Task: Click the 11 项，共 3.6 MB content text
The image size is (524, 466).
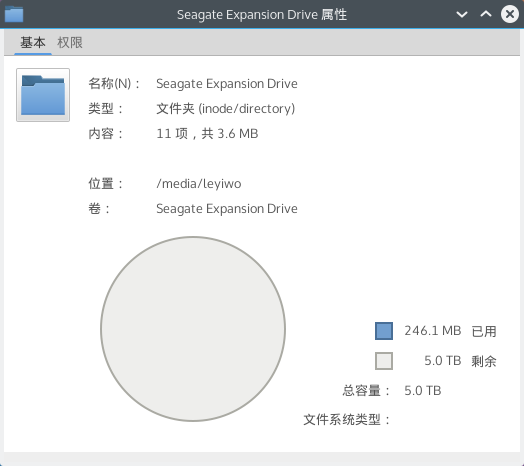Action: [207, 134]
